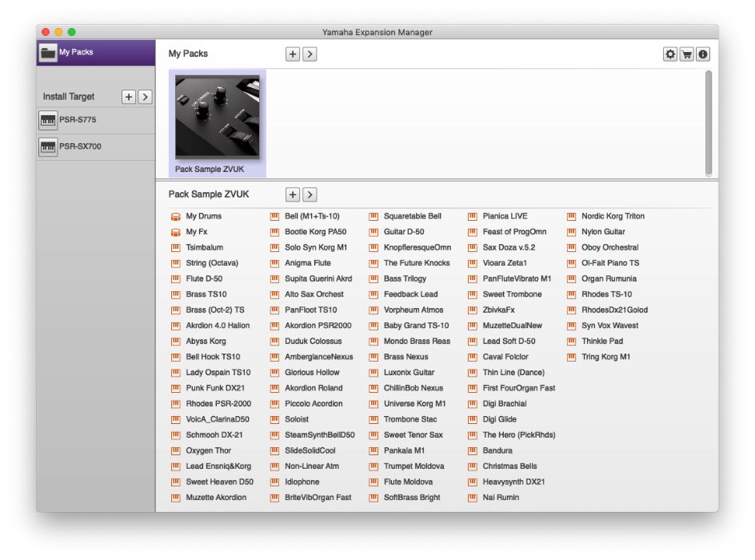Click the Bootle Korg PA50 voice icon

click(x=274, y=232)
